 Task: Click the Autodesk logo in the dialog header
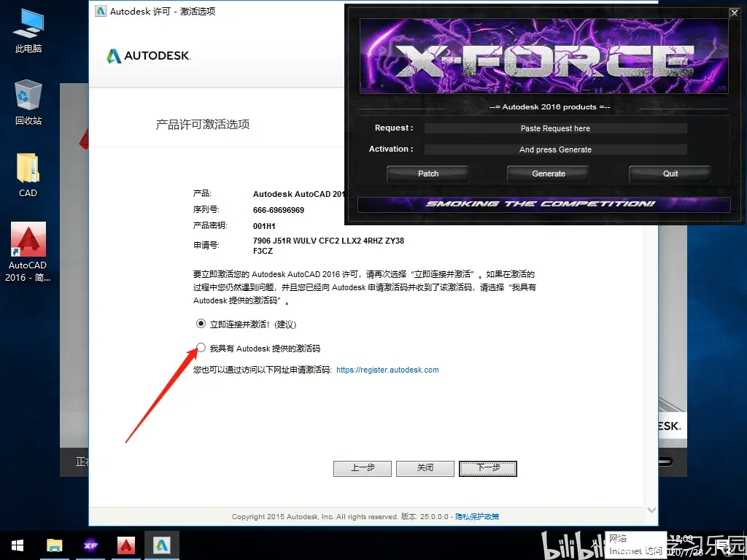149,55
